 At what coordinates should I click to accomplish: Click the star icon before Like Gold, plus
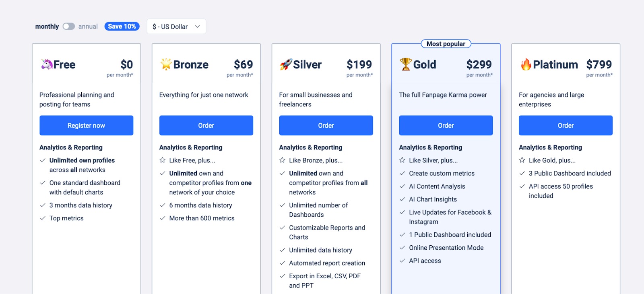coord(522,160)
